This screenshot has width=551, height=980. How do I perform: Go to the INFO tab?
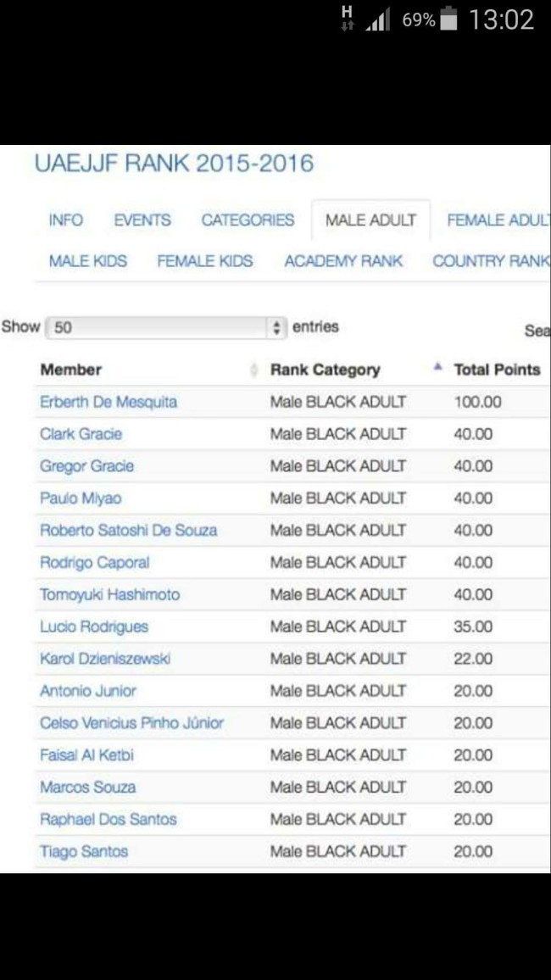click(x=65, y=220)
